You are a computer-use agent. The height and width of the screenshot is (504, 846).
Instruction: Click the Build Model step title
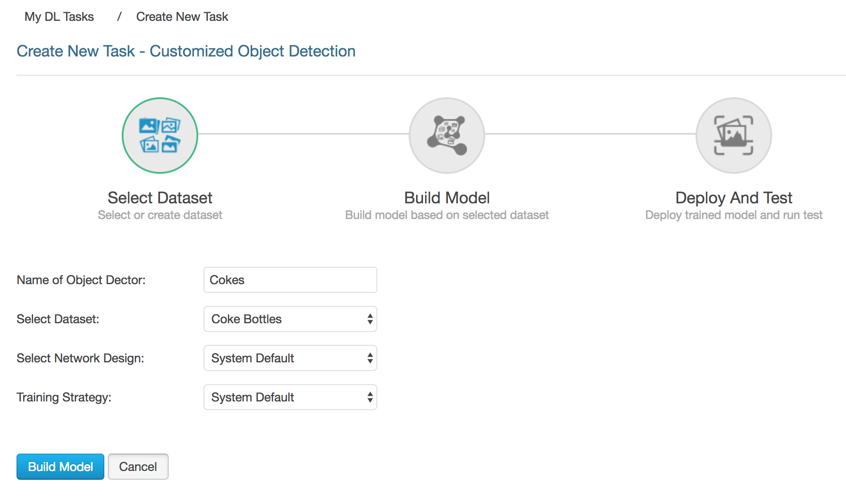click(x=446, y=198)
